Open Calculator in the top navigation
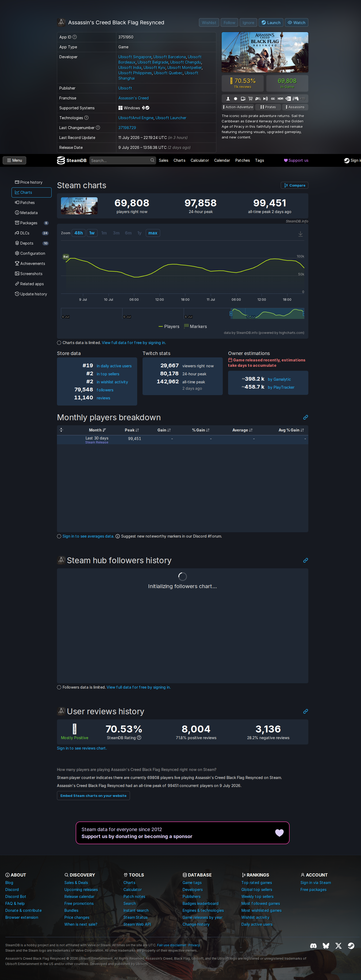 pyautogui.click(x=200, y=160)
